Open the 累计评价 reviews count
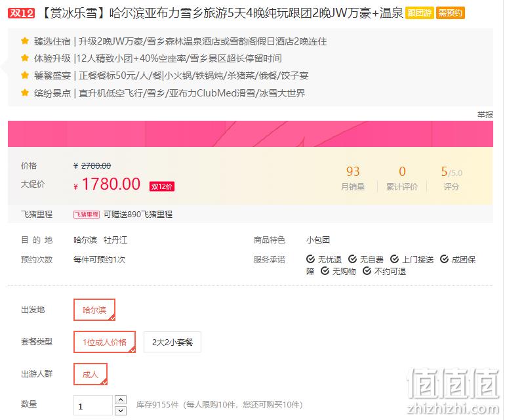Image resolution: width=505 pixels, height=420 pixels. [401, 178]
